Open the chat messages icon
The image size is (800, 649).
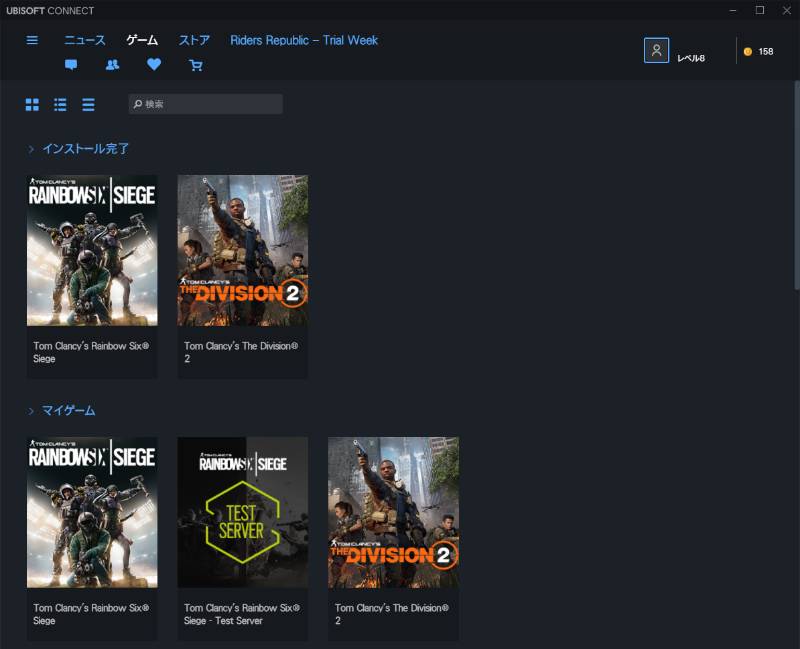71,65
